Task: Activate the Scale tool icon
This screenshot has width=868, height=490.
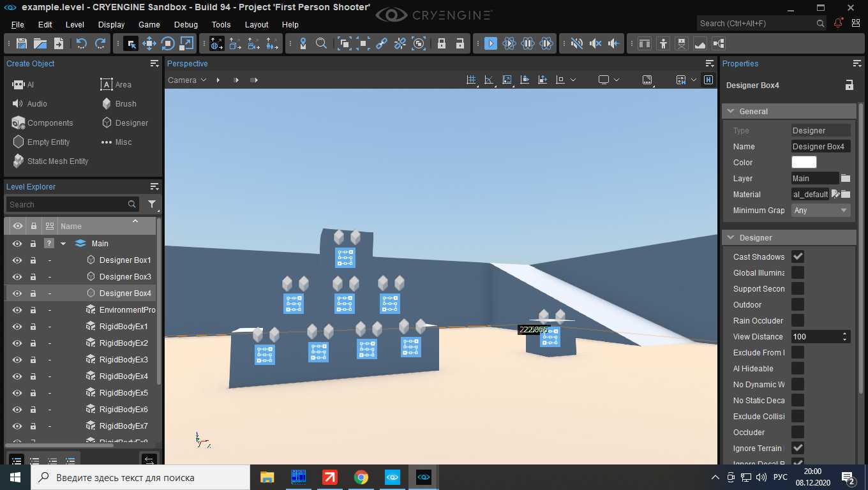Action: point(186,43)
